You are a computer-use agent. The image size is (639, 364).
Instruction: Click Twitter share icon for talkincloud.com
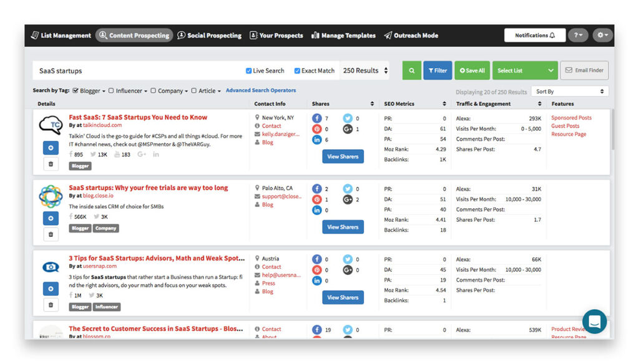[348, 118]
